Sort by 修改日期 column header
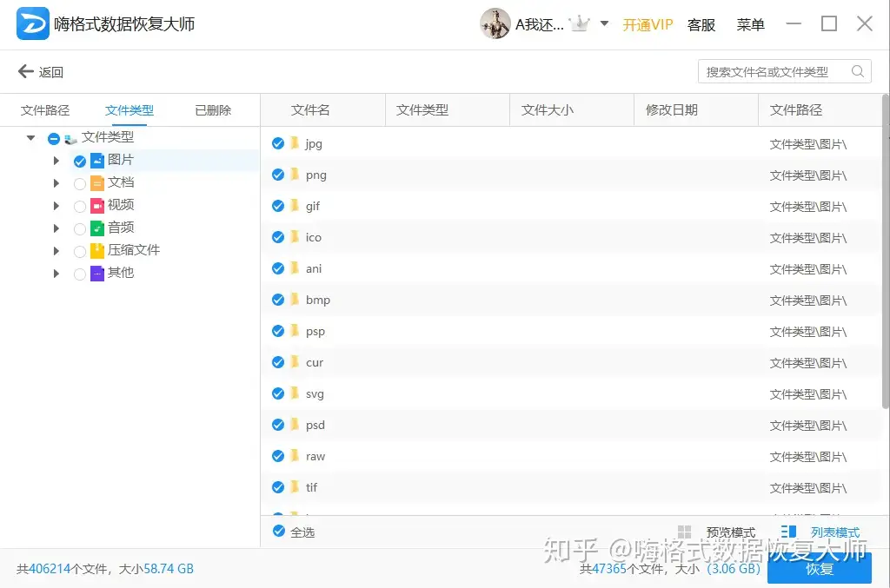 (x=696, y=110)
